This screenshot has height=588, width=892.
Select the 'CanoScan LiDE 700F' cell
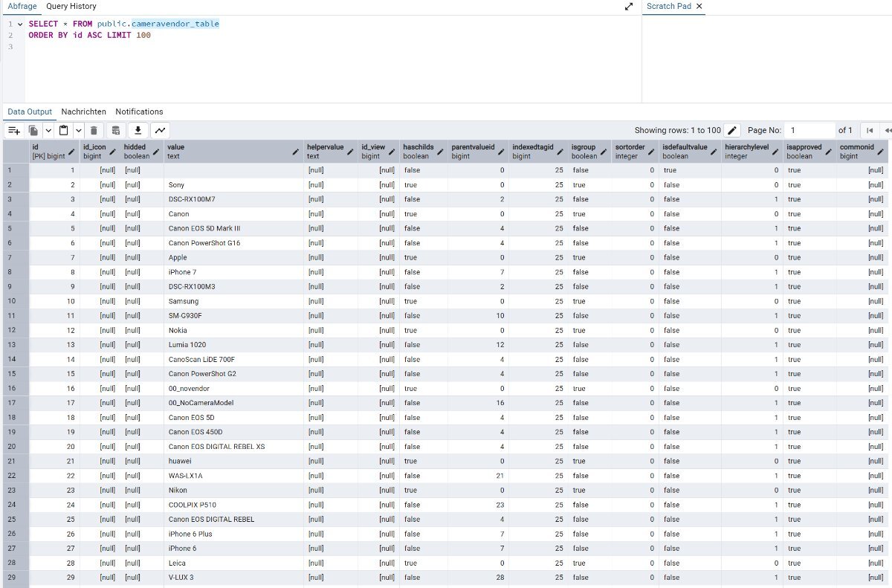[233, 360]
